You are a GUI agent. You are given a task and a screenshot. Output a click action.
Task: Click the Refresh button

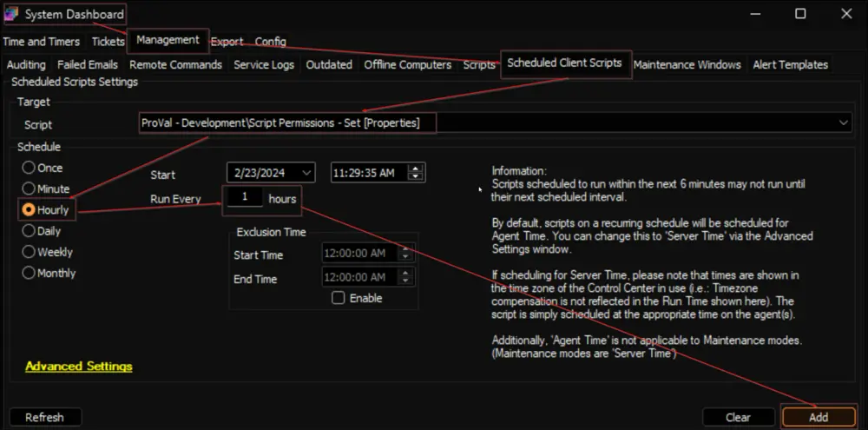(x=45, y=417)
